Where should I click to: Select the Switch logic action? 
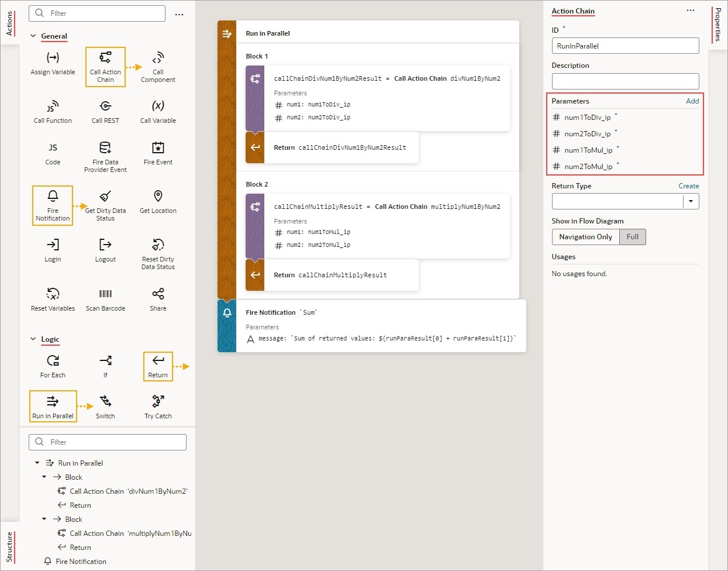pos(105,407)
